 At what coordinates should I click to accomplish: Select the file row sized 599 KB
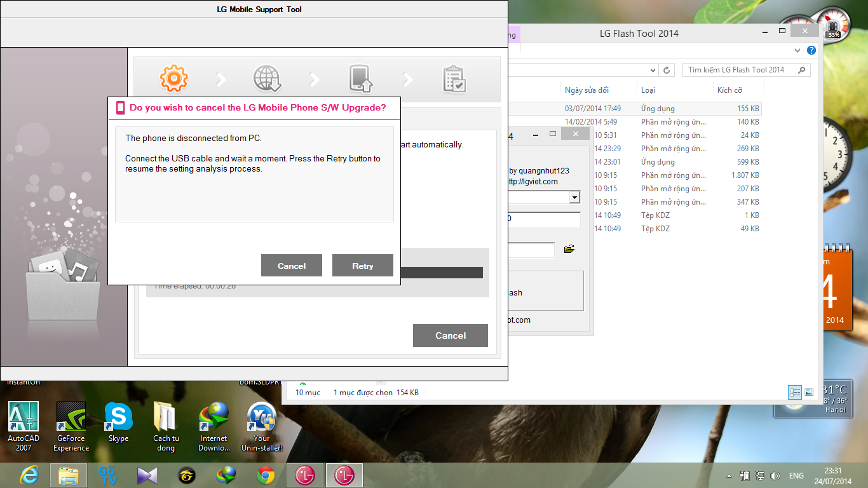pyautogui.click(x=677, y=162)
